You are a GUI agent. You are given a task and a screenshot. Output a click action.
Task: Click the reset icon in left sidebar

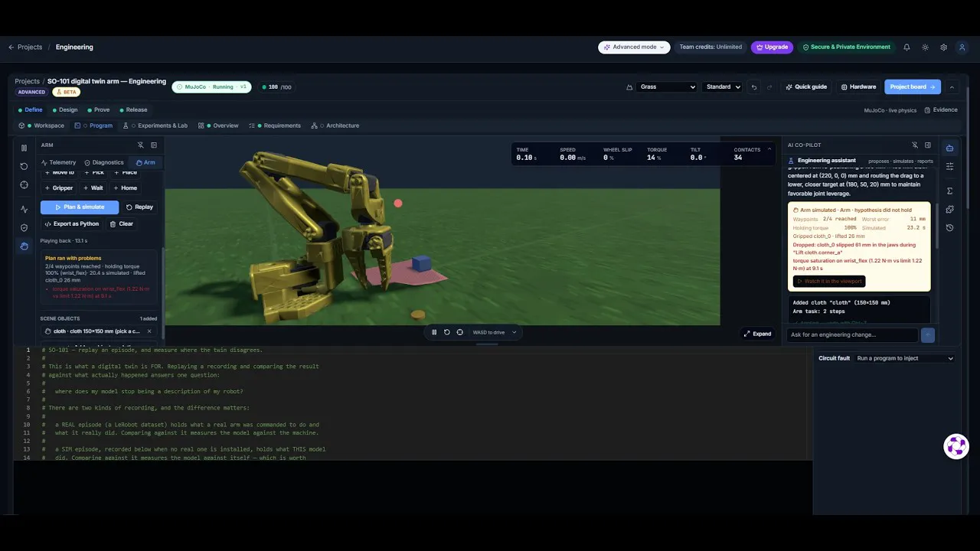[24, 166]
